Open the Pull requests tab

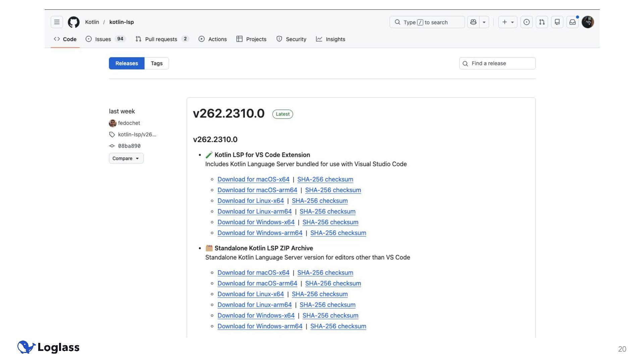click(x=161, y=39)
